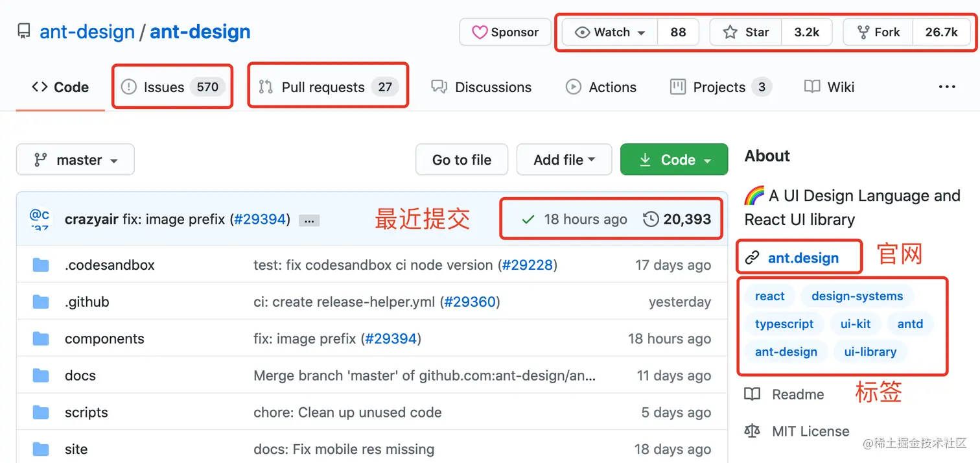Open crazyair's profile link
The width and height of the screenshot is (980, 463).
tap(91, 219)
